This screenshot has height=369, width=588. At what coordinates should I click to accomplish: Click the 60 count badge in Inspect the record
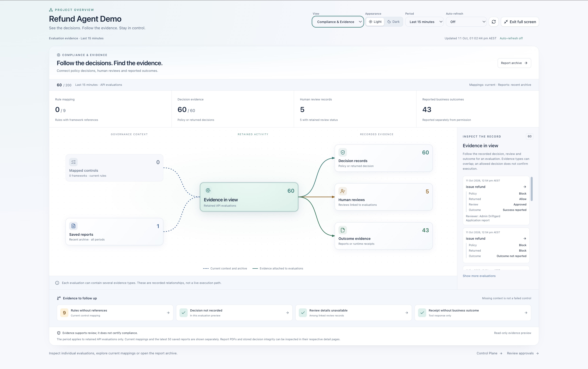(529, 137)
